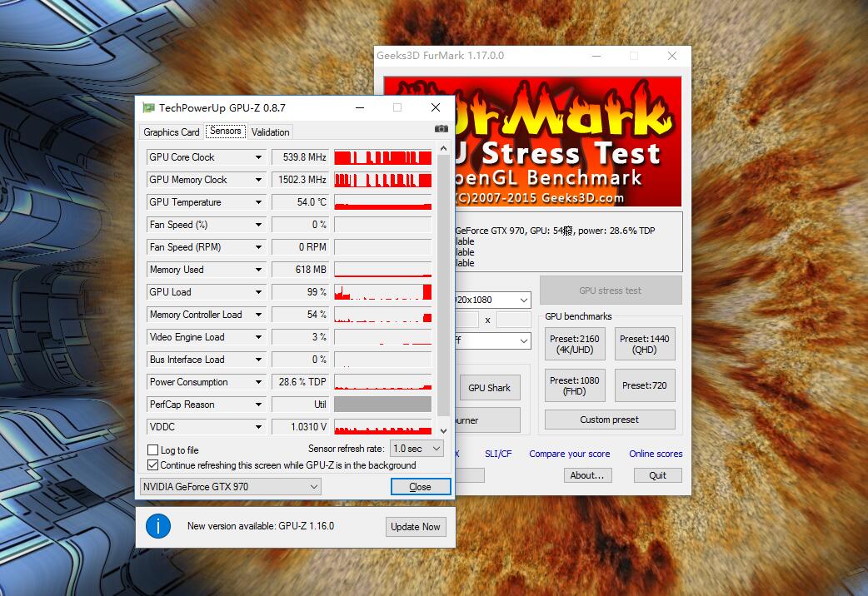This screenshot has width=868, height=596.
Task: Start the Preset:1080 (FHD) benchmark
Action: (x=575, y=385)
